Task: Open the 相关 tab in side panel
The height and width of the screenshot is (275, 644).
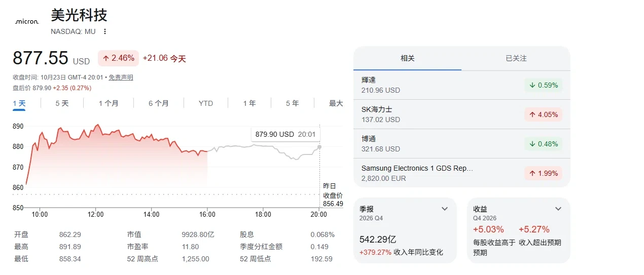Action: click(408, 58)
